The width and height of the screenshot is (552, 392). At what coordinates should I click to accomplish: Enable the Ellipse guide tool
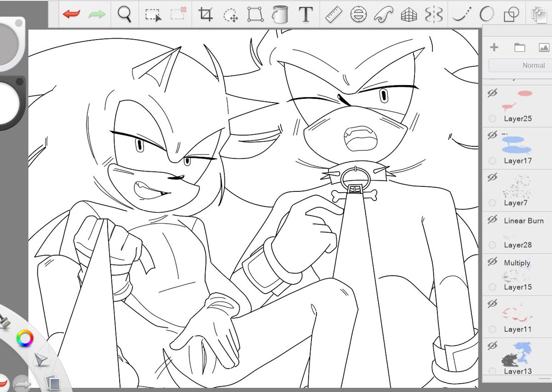357,15
